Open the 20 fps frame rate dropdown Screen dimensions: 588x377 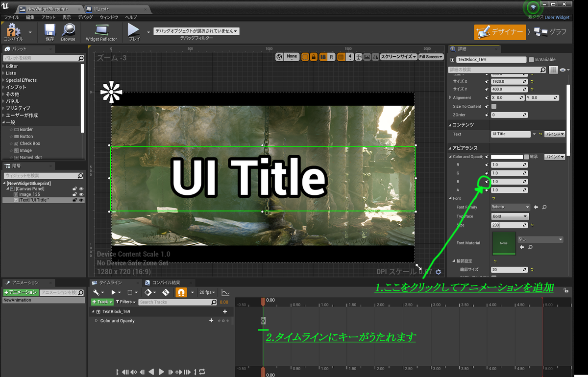click(207, 292)
